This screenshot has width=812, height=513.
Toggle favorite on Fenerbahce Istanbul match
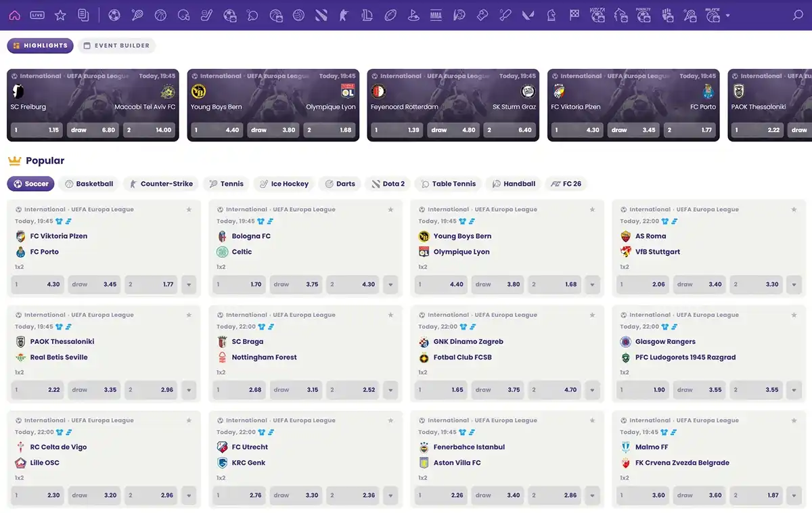pyautogui.click(x=592, y=420)
